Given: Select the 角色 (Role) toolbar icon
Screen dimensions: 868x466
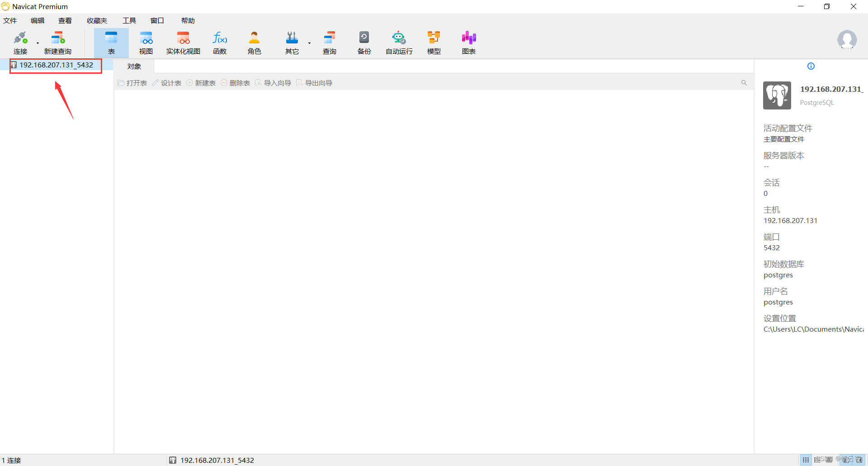Looking at the screenshot, I should (x=255, y=43).
